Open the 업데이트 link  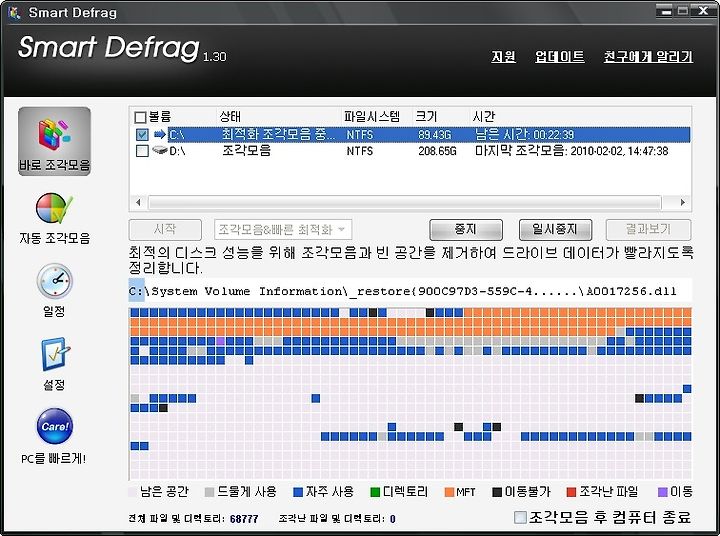[x=559, y=57]
